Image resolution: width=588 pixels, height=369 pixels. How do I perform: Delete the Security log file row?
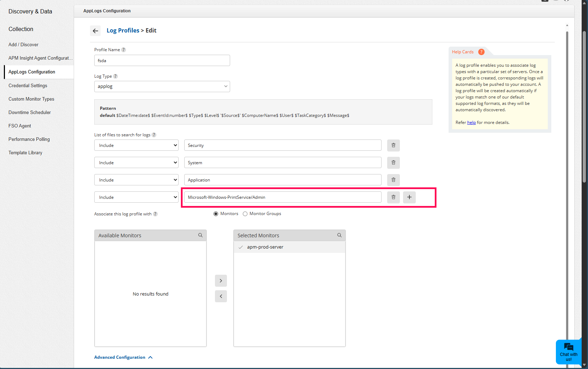(393, 145)
